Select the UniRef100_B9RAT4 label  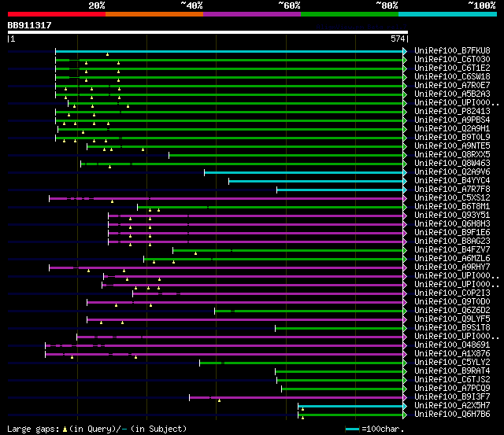point(452,371)
